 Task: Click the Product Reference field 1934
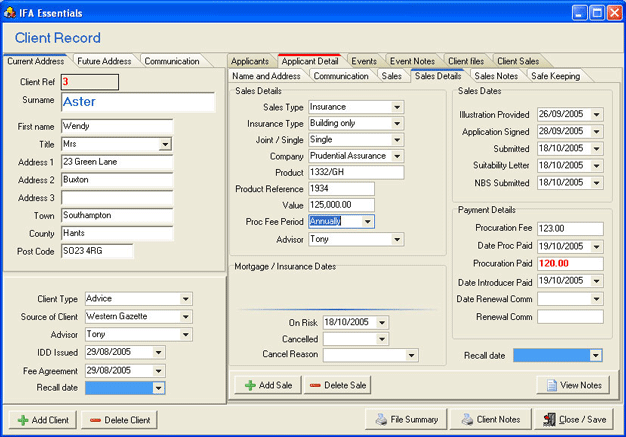pyautogui.click(x=341, y=189)
